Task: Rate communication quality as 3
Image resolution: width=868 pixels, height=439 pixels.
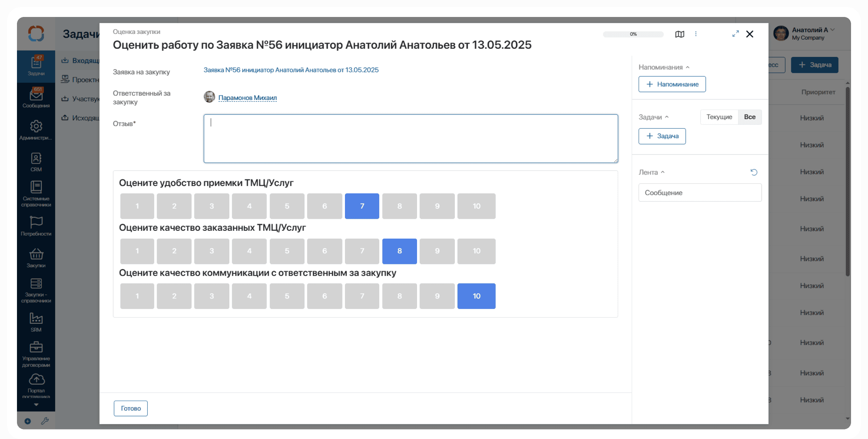Action: point(211,296)
